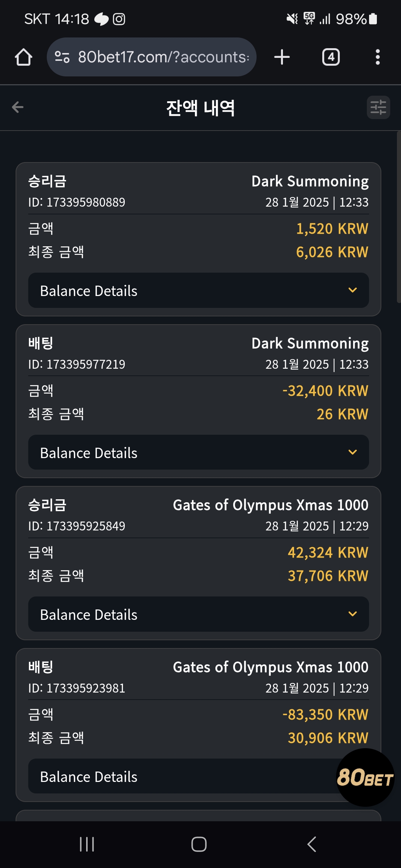Open the tab switcher showing 4
The height and width of the screenshot is (868, 401).
tap(331, 57)
